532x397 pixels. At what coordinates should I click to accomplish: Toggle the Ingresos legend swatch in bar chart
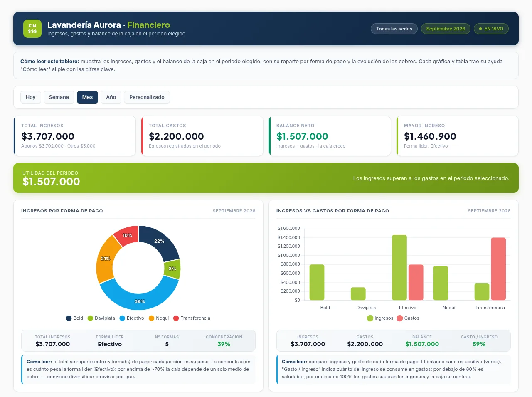point(370,318)
